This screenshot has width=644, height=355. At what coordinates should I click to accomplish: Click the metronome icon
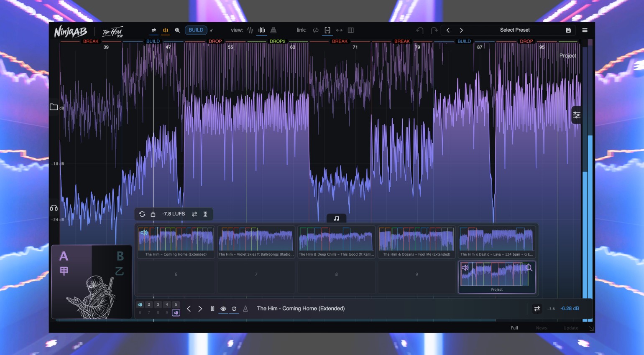[x=245, y=309]
